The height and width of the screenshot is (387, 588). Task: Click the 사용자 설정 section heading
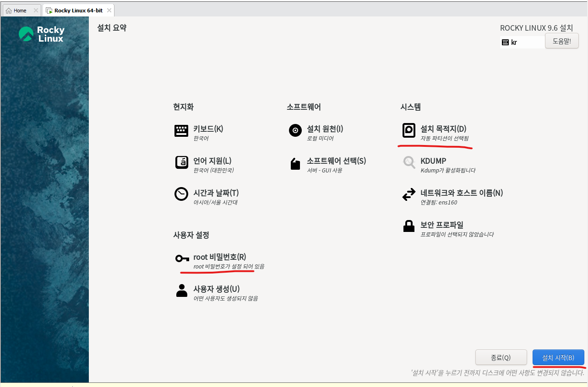click(x=191, y=235)
